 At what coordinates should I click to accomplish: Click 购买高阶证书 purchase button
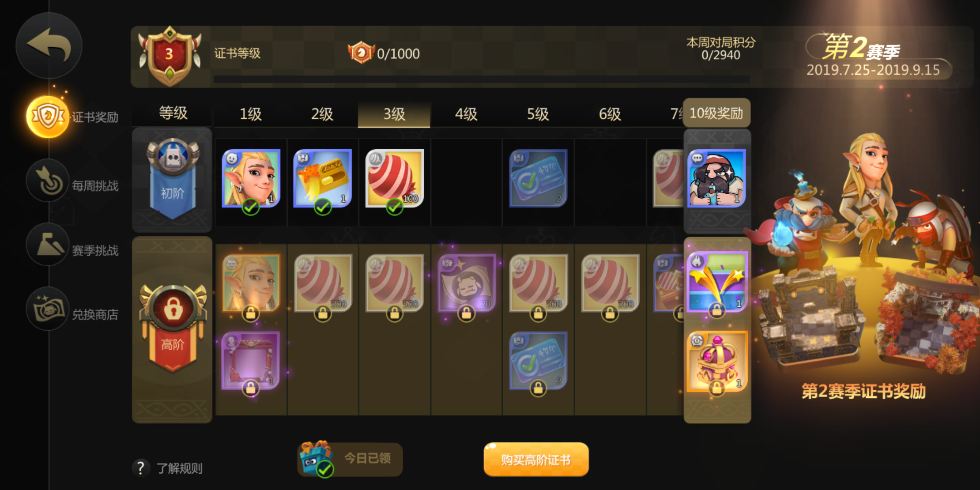[x=536, y=460]
